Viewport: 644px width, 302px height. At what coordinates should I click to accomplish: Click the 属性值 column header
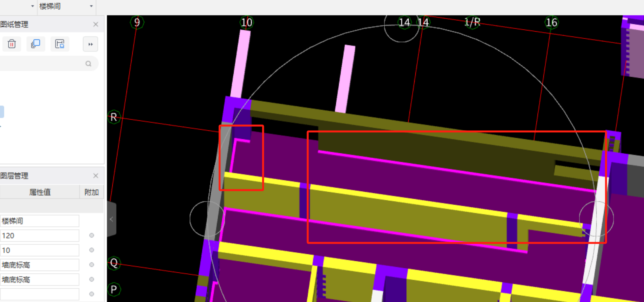(x=40, y=192)
